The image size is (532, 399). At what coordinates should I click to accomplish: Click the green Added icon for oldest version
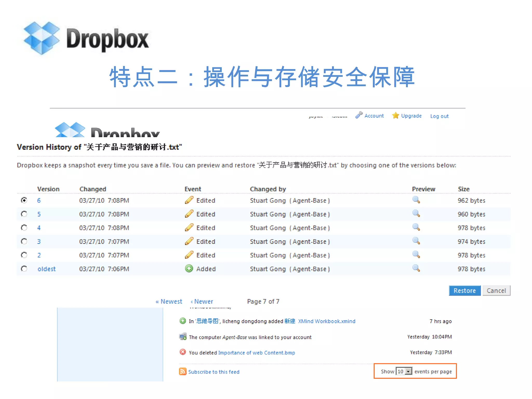coord(189,268)
